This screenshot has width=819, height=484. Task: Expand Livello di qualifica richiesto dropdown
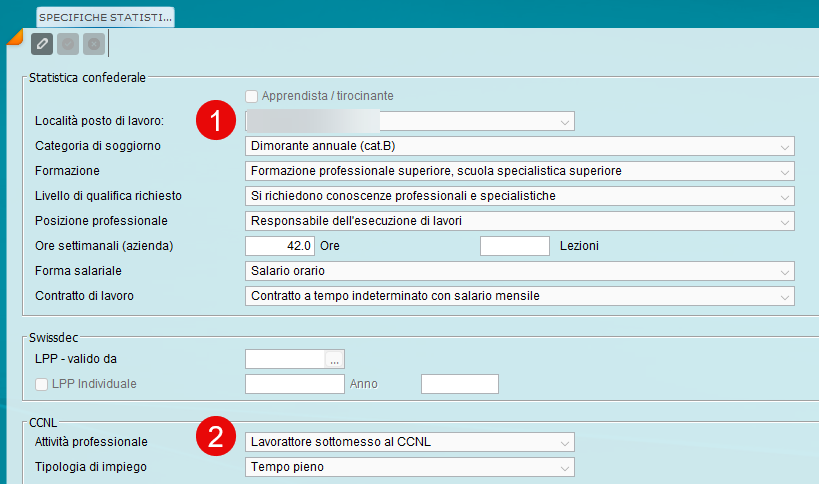pos(784,196)
